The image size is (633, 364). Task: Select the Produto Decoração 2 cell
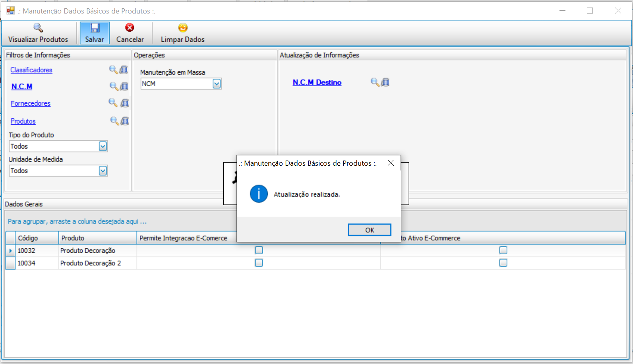pyautogui.click(x=98, y=263)
